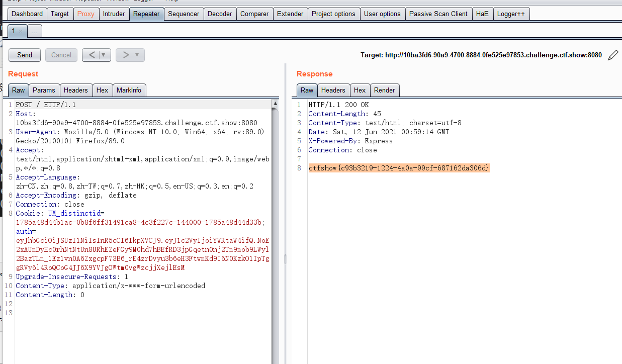Click the Target host URL label
The width and height of the screenshot is (622, 364).
click(x=481, y=55)
